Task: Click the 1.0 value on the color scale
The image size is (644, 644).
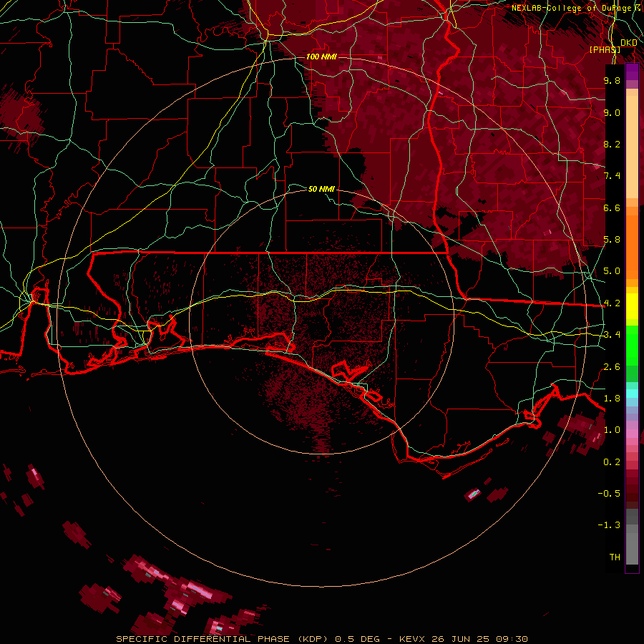Action: [x=612, y=430]
